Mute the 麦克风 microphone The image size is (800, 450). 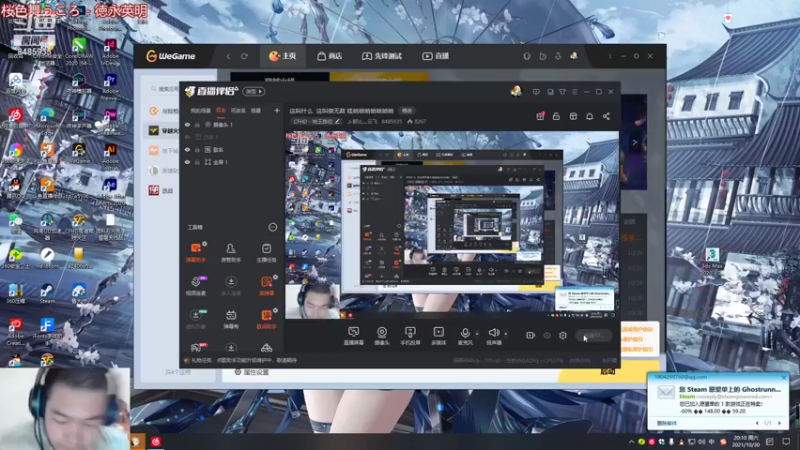465,336
